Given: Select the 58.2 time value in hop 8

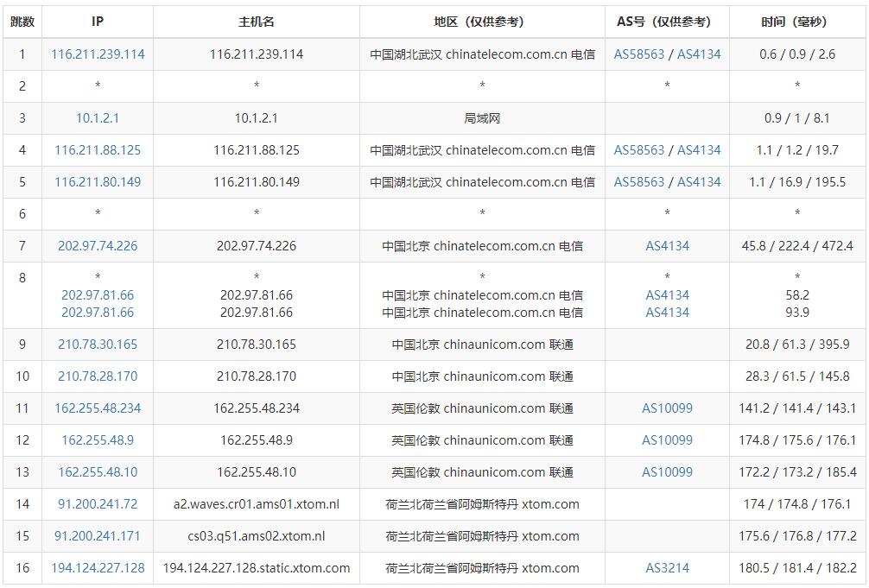Looking at the screenshot, I should coord(797,295).
